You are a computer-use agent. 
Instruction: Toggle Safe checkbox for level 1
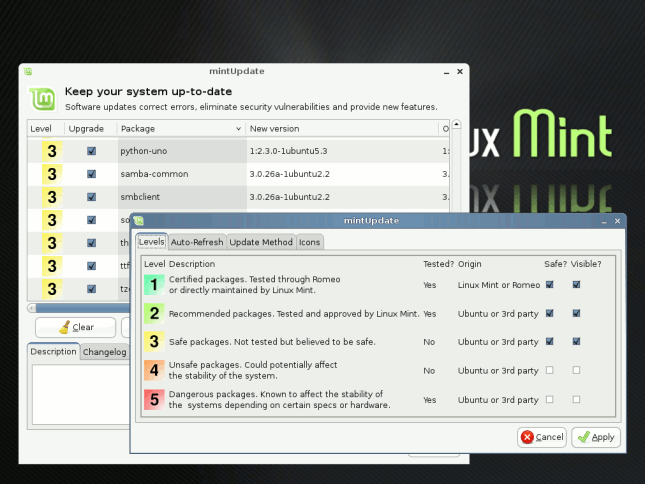click(x=550, y=285)
